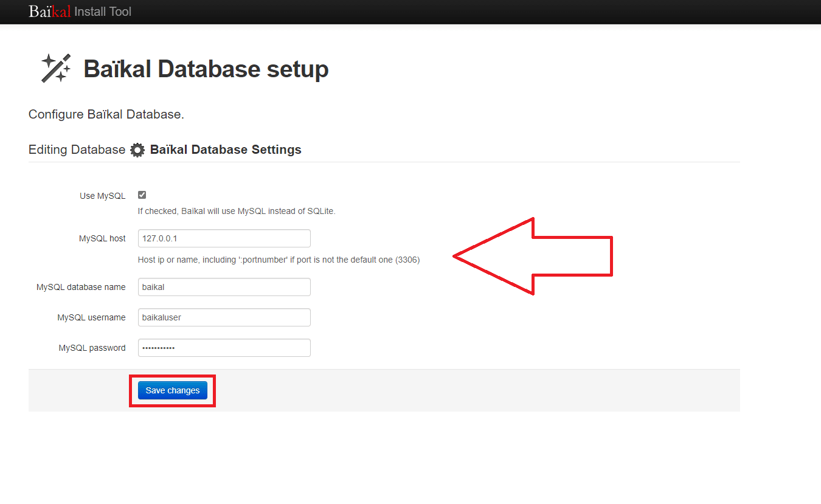Uncheck the Use MySQL checkbox
821x504 pixels.
point(142,195)
